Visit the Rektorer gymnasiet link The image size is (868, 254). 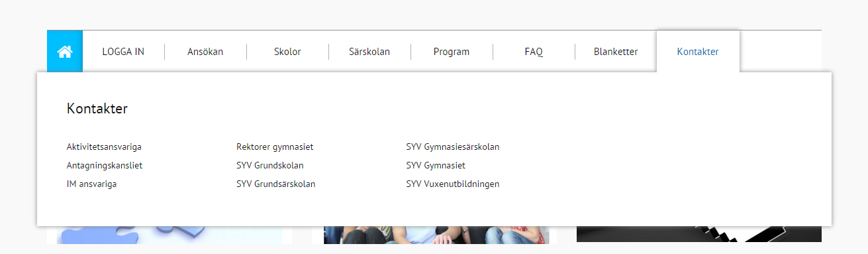275,147
